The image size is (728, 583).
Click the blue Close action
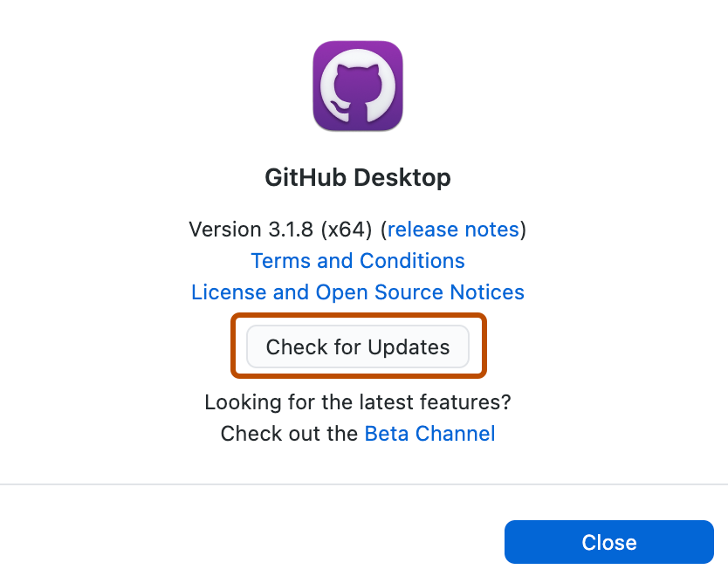click(608, 542)
